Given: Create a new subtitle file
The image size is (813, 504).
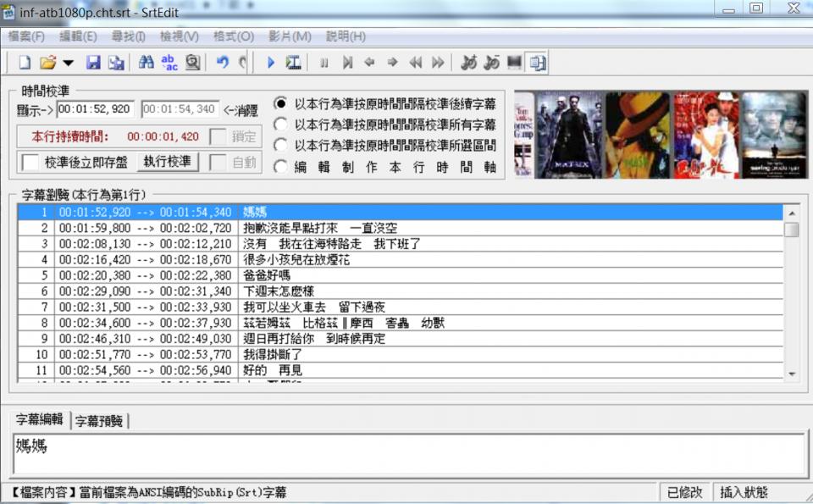Looking at the screenshot, I should 24,62.
